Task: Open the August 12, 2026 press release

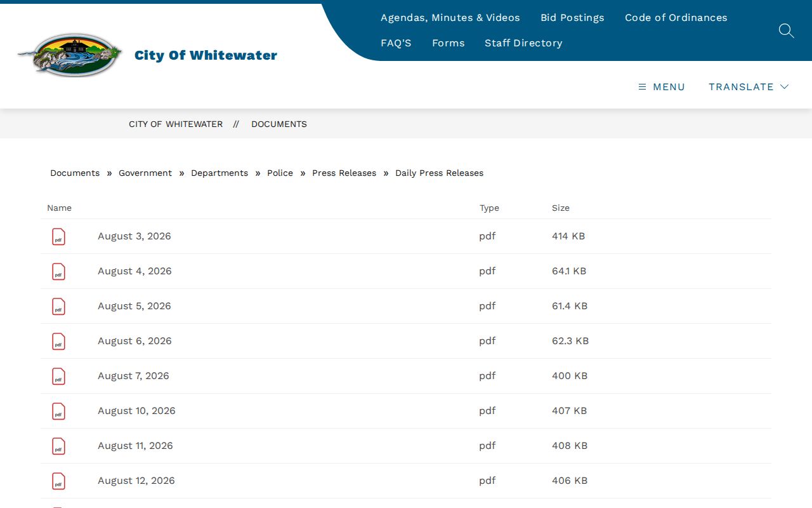Action: [x=136, y=481]
